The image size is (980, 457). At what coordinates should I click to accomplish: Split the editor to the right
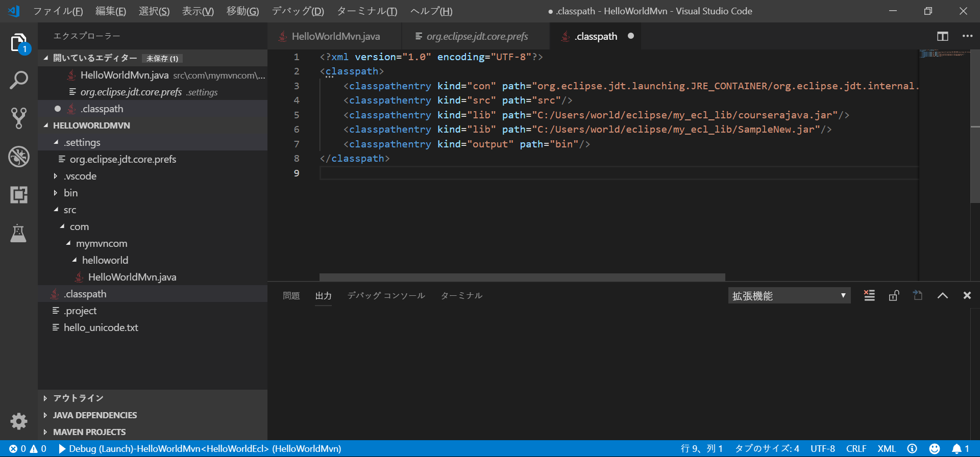point(942,36)
